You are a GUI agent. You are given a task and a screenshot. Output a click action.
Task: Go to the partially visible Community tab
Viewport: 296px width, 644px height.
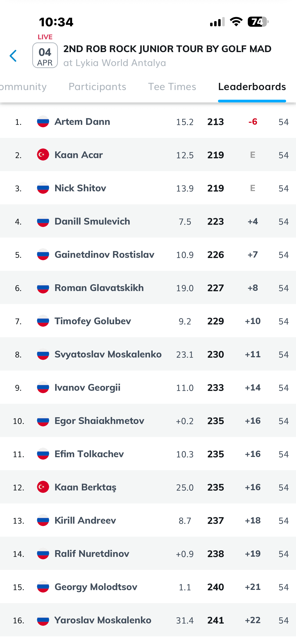[x=23, y=87]
